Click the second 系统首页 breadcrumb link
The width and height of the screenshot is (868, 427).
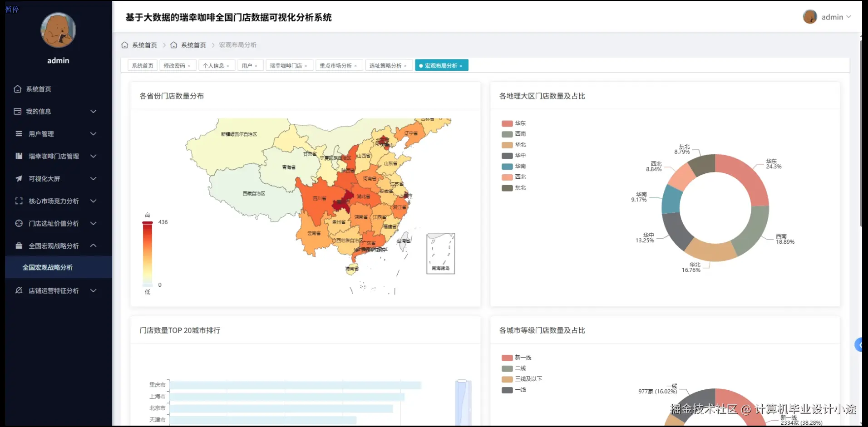click(x=193, y=45)
